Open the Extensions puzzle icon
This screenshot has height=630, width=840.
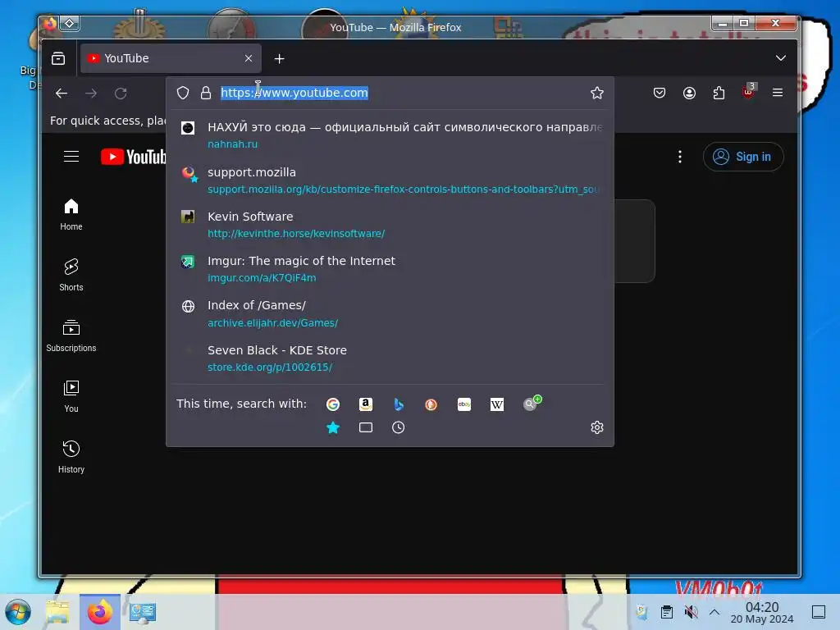click(x=719, y=93)
